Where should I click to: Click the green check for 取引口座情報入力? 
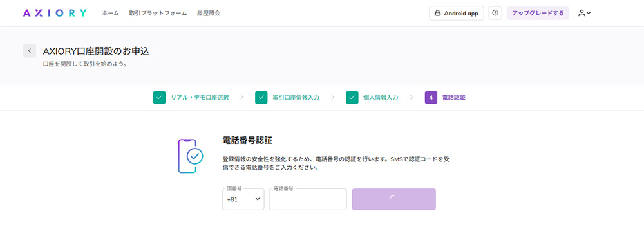click(261, 98)
